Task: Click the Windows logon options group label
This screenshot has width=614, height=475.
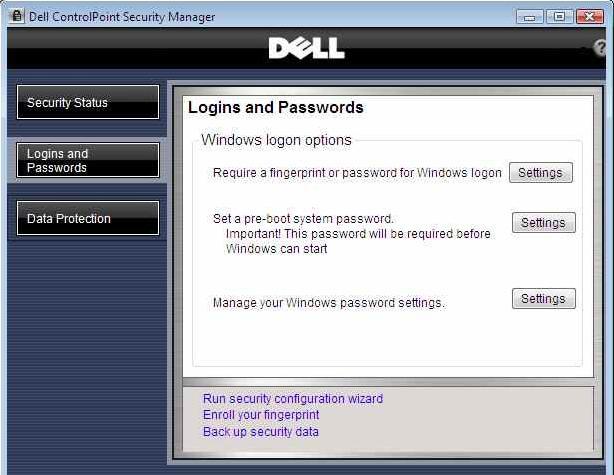Action: [276, 140]
